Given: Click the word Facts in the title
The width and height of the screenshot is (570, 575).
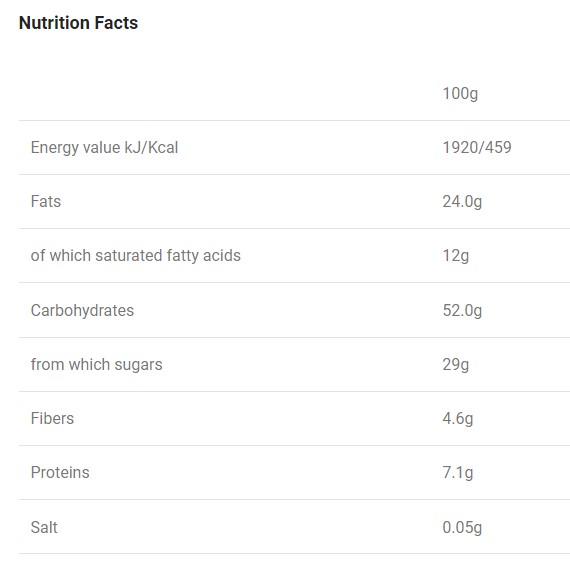Looking at the screenshot, I should tap(116, 23).
